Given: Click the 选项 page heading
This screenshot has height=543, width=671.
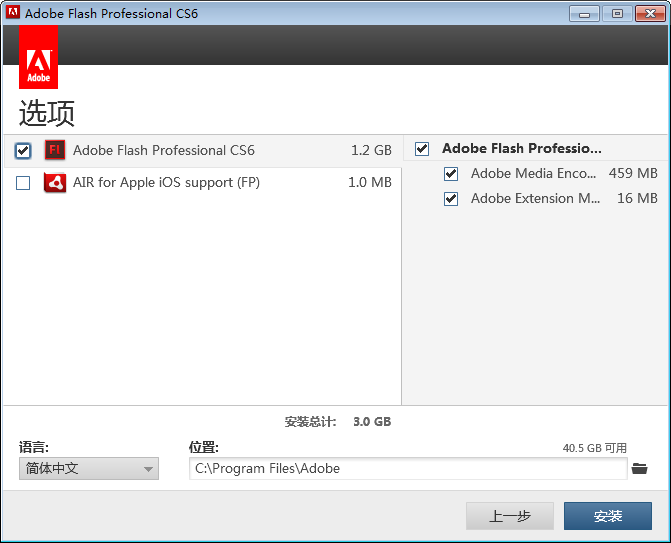Looking at the screenshot, I should [47, 113].
